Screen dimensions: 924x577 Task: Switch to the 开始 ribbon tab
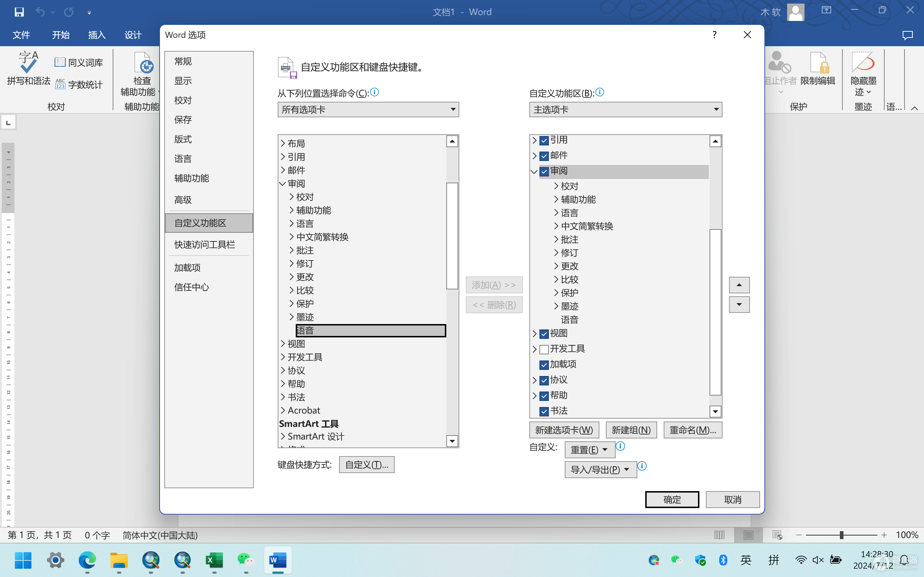(61, 35)
